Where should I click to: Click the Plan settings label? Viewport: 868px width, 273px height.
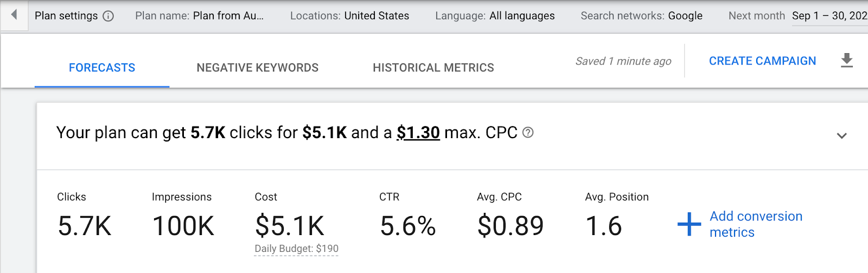coord(66,16)
